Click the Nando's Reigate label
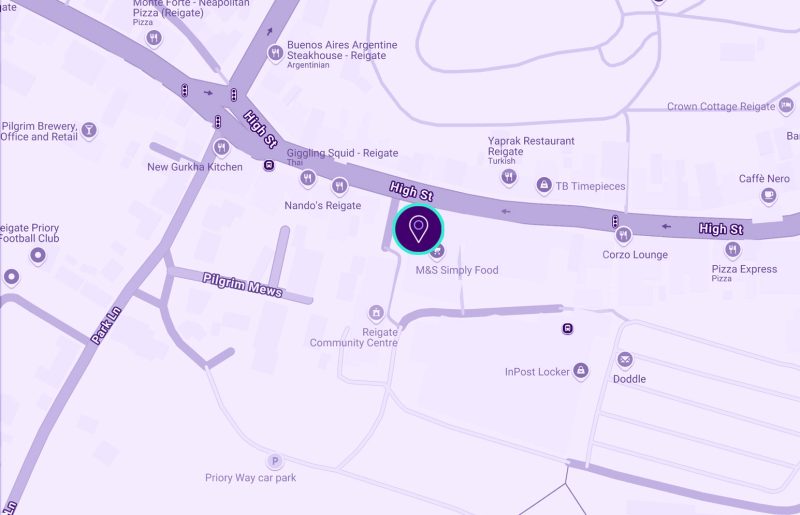The height and width of the screenshot is (515, 800). 322,206
